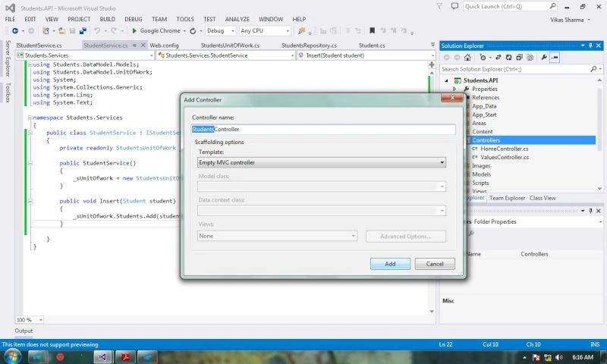Collapse the namespace Students.Services code block

click(x=30, y=118)
